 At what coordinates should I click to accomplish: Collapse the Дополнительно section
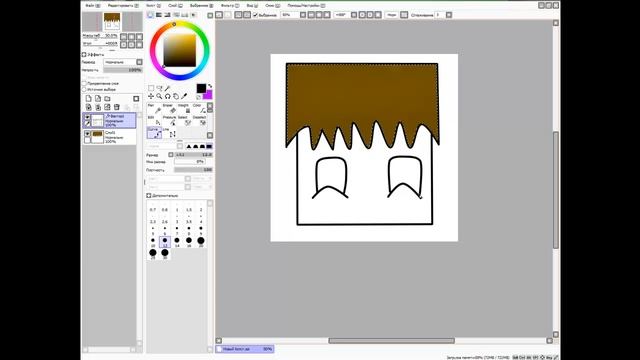(x=149, y=196)
